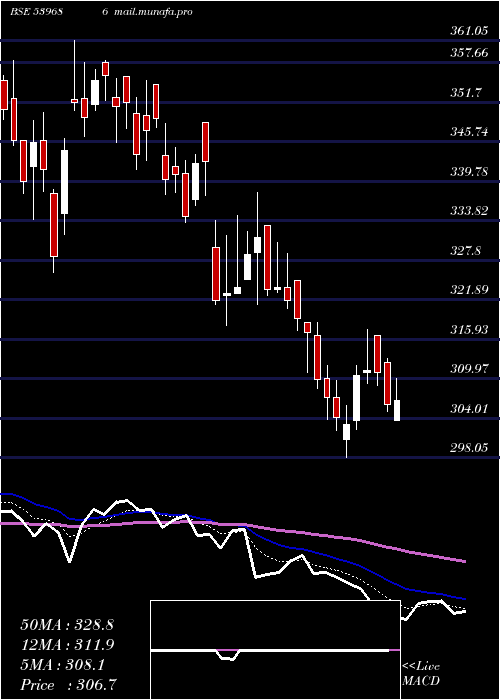This screenshot has width=500, height=700.
Task: Click the 357.66 price level label
Action: click(x=468, y=53)
